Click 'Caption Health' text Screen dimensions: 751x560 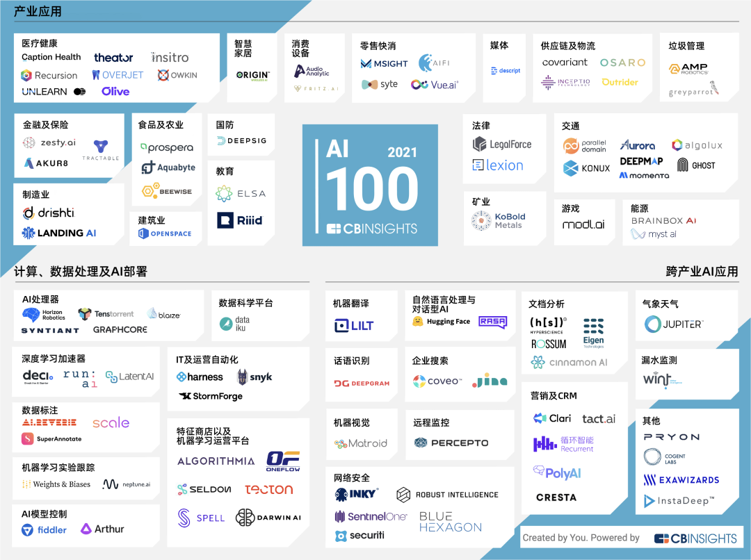[51, 57]
